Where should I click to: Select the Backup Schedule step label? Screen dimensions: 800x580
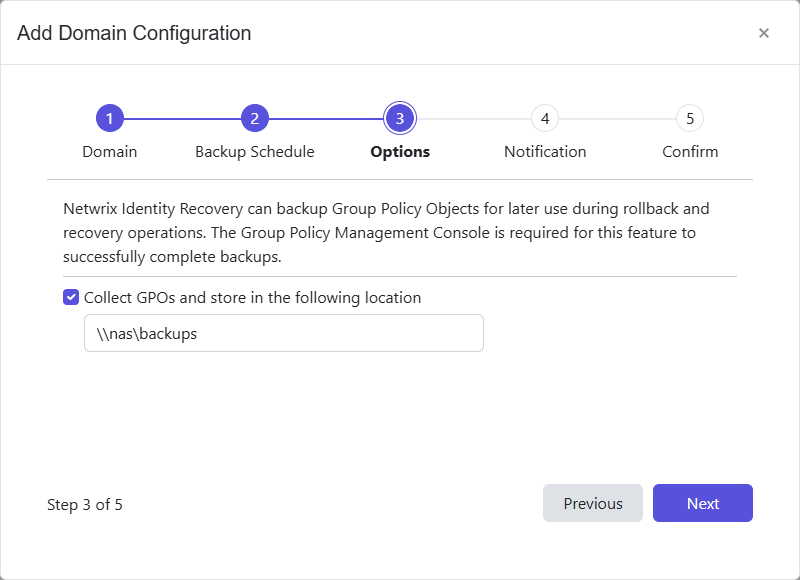point(254,151)
